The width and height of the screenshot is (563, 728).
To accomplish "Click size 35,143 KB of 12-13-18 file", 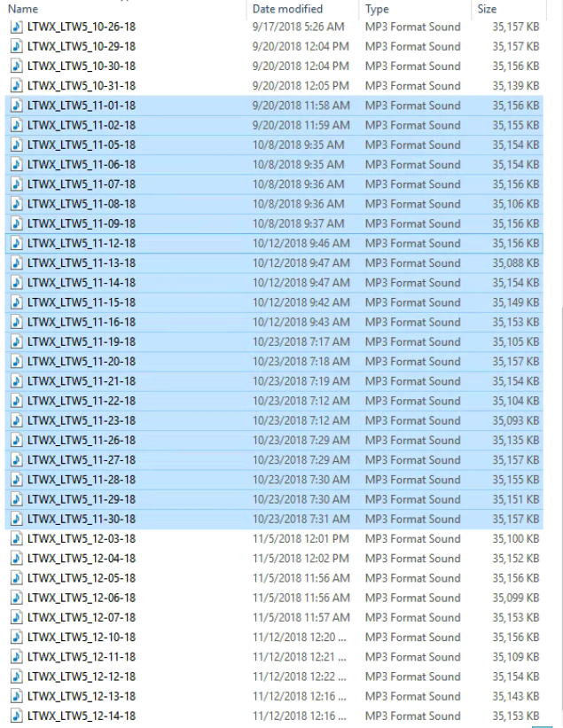I will (x=516, y=696).
